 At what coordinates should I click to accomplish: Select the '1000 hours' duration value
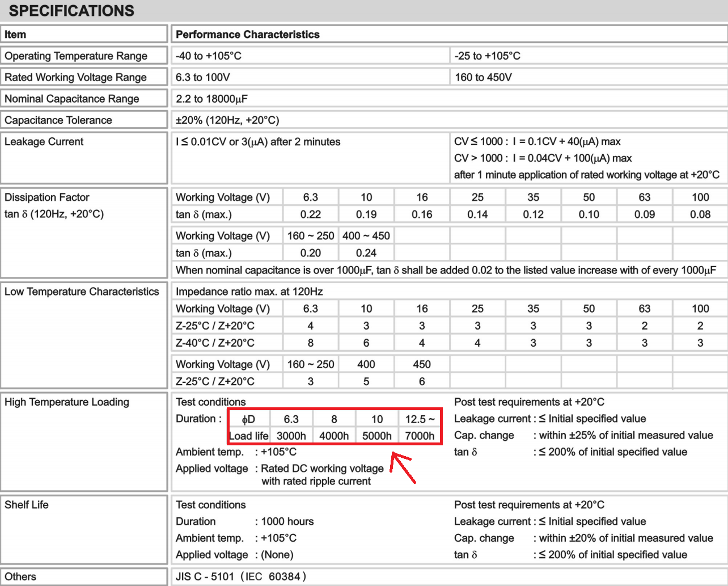point(287,521)
